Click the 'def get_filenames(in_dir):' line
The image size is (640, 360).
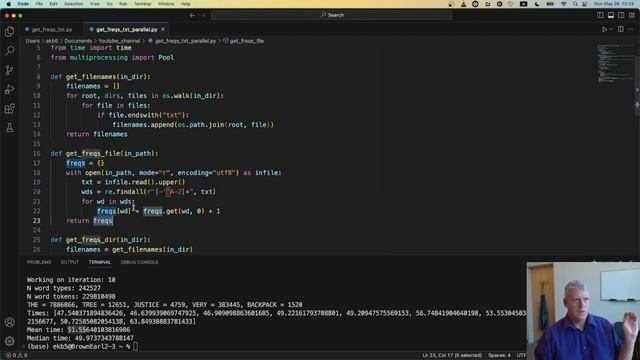click(100, 77)
